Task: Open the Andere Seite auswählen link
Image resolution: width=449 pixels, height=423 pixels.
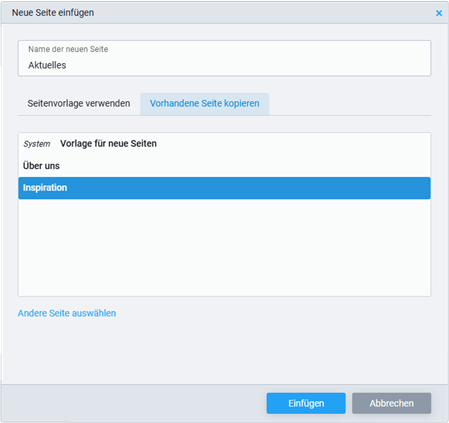Action: point(67,313)
